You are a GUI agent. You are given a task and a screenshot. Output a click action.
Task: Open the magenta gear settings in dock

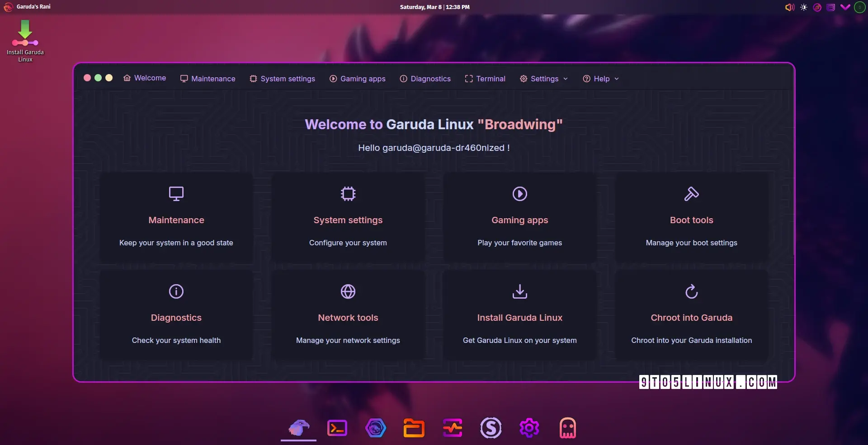click(529, 427)
